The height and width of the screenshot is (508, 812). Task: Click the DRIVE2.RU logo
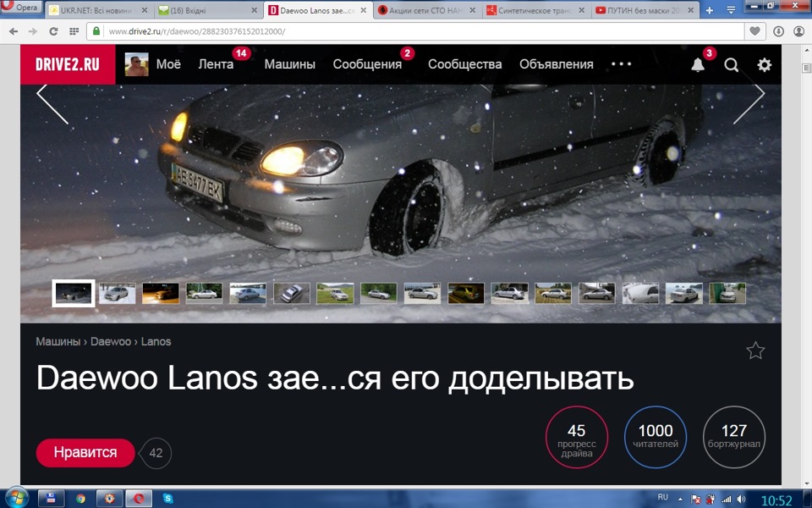[x=68, y=64]
